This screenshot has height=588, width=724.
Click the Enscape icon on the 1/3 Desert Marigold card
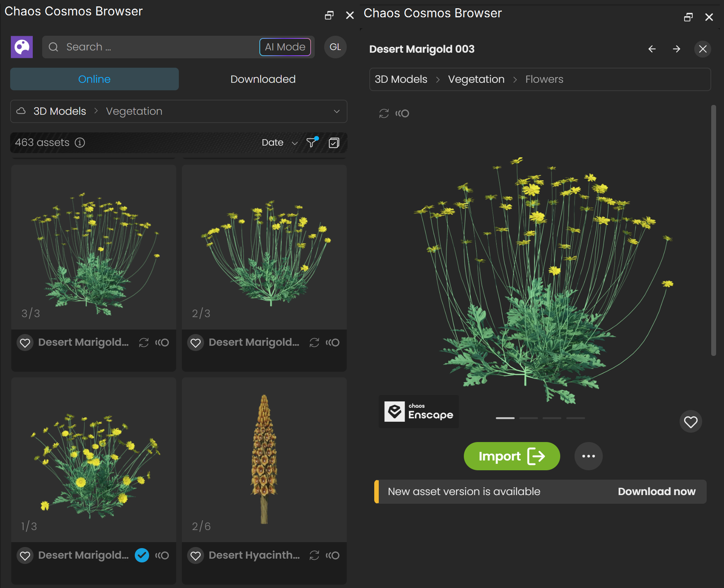click(x=162, y=556)
